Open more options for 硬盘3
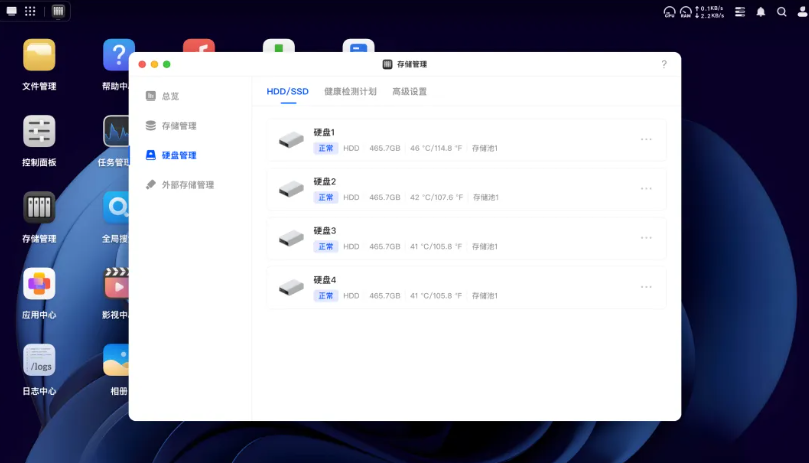Screen dimensions: 809x463 (646, 237)
